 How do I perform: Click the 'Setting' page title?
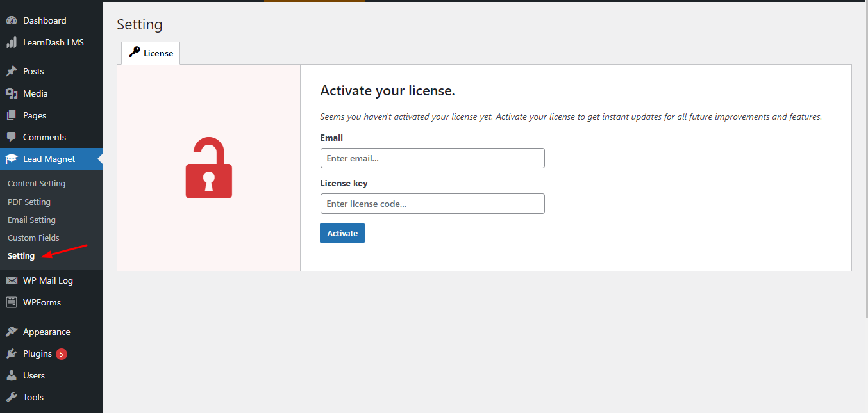(140, 25)
